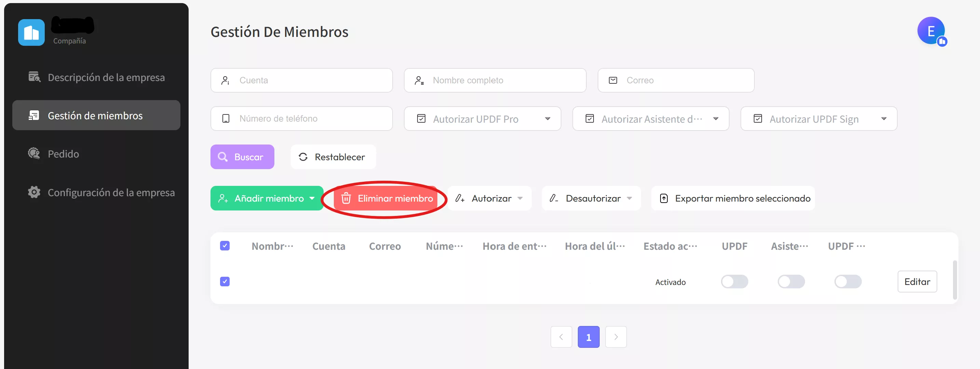Open Configuración de la empresa menu

pyautogui.click(x=96, y=192)
